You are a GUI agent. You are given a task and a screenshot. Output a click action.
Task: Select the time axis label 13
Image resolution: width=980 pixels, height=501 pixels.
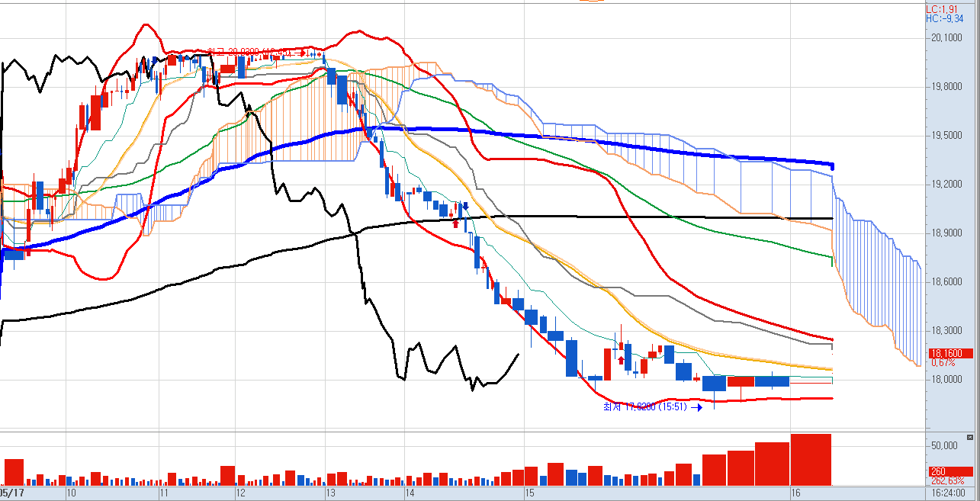point(330,493)
